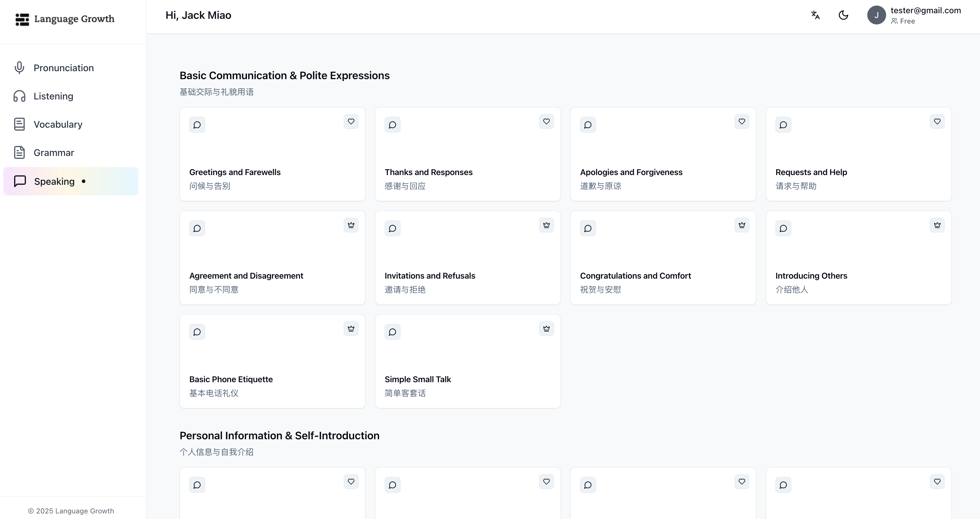Toggle dark mode with the moon icon

(x=843, y=15)
